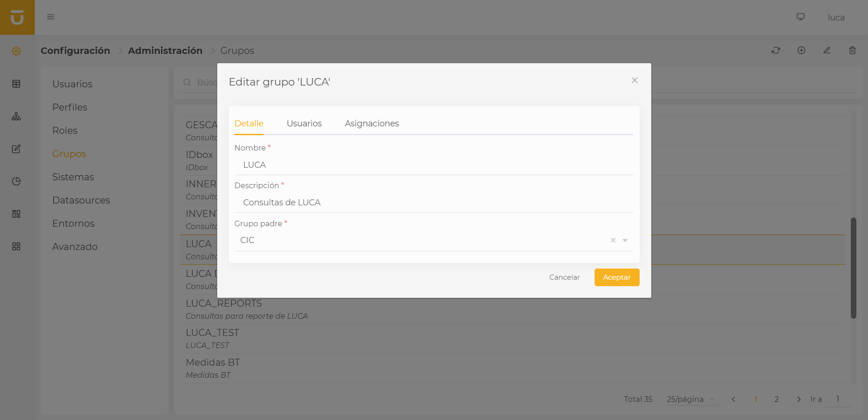Click the Descripción input field
This screenshot has width=868, height=420.
pyautogui.click(x=434, y=203)
